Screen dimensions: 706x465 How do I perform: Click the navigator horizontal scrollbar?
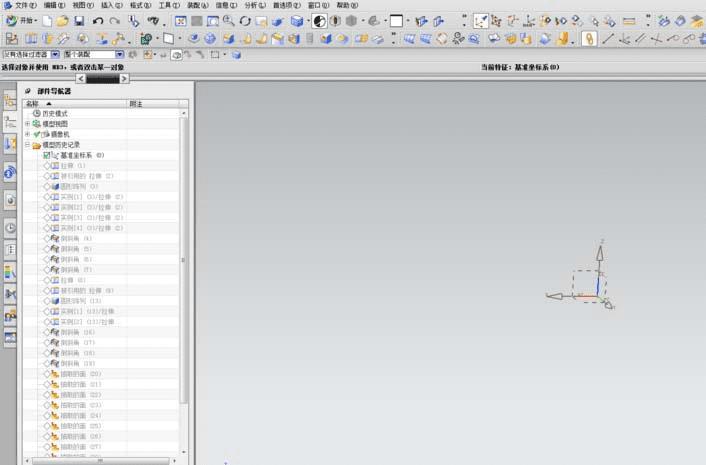click(100, 461)
